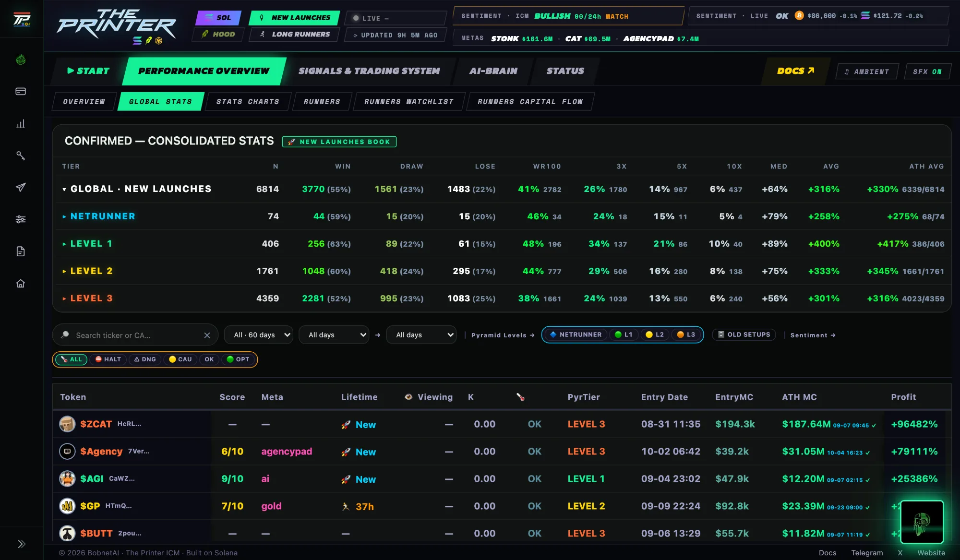Viewport: 960px width, 560px height.
Task: Toggle the L1 pyramid level filter
Action: click(624, 335)
